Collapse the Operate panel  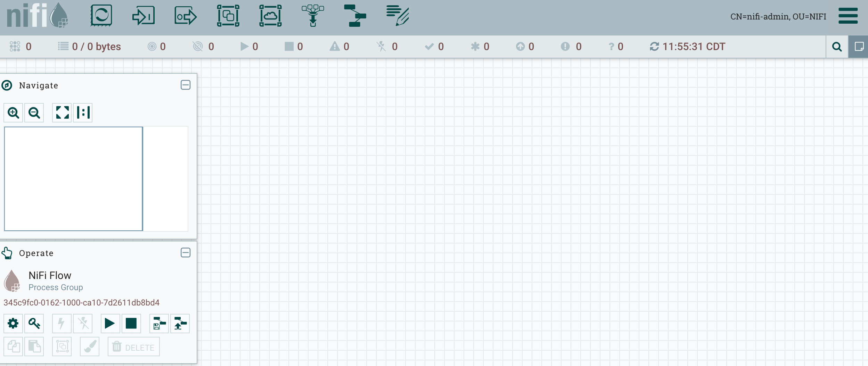point(186,253)
